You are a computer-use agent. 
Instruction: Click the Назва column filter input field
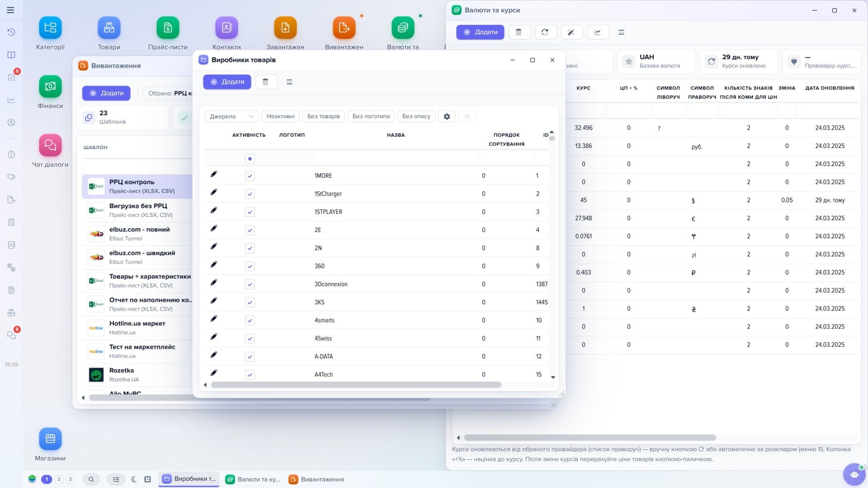396,158
